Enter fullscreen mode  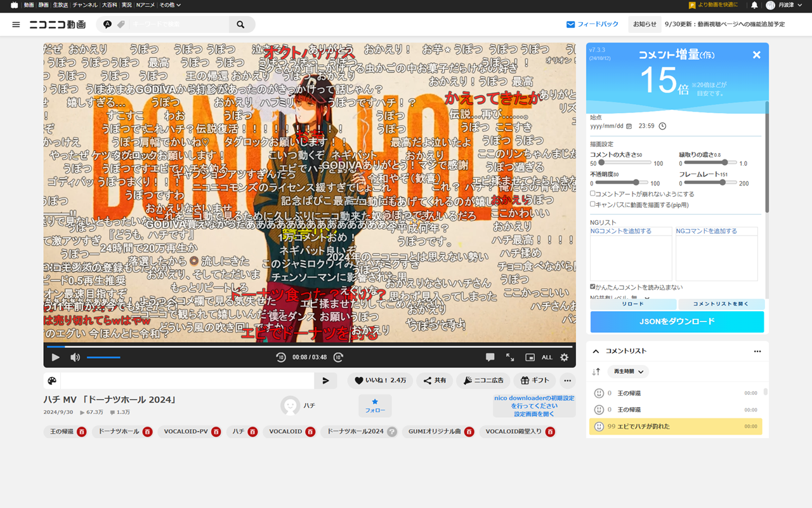click(510, 358)
